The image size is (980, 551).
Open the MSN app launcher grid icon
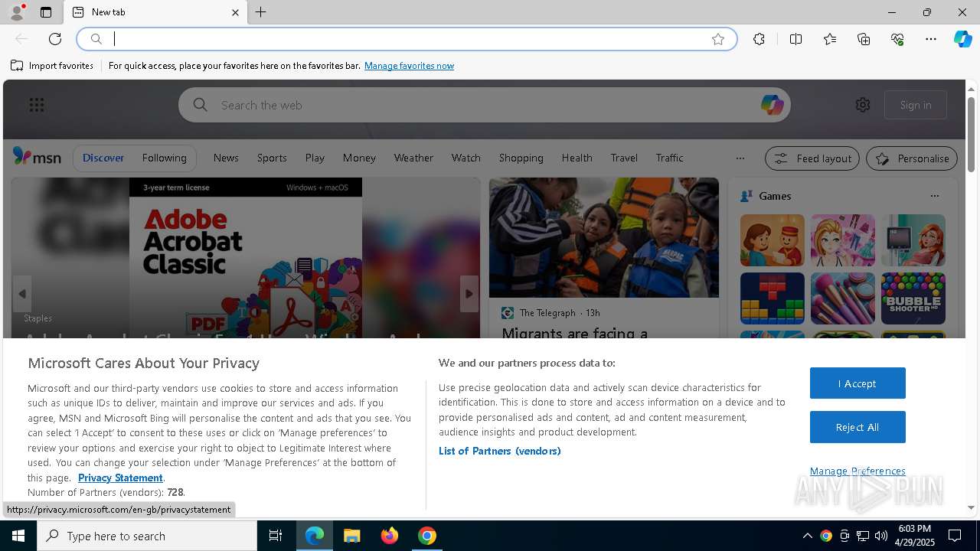37,105
